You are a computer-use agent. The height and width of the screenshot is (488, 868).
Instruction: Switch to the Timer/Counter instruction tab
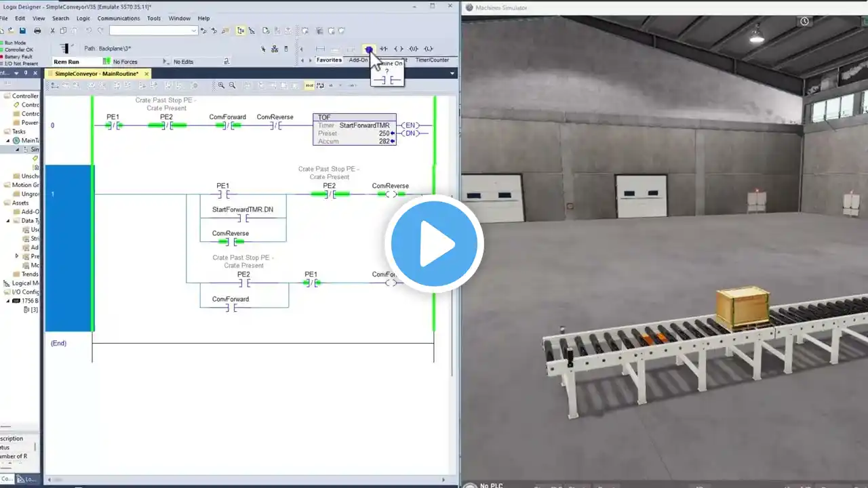click(x=432, y=60)
